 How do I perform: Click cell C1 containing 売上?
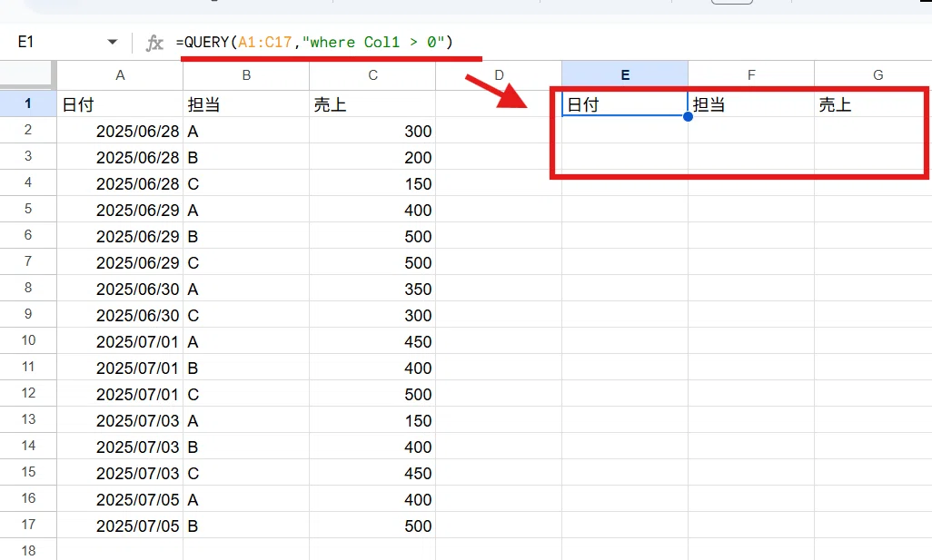point(372,104)
